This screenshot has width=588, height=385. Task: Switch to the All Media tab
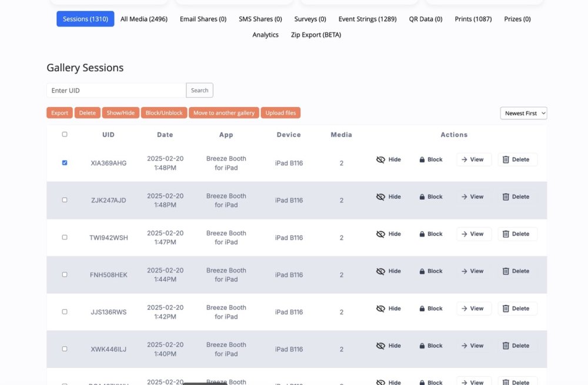(144, 19)
